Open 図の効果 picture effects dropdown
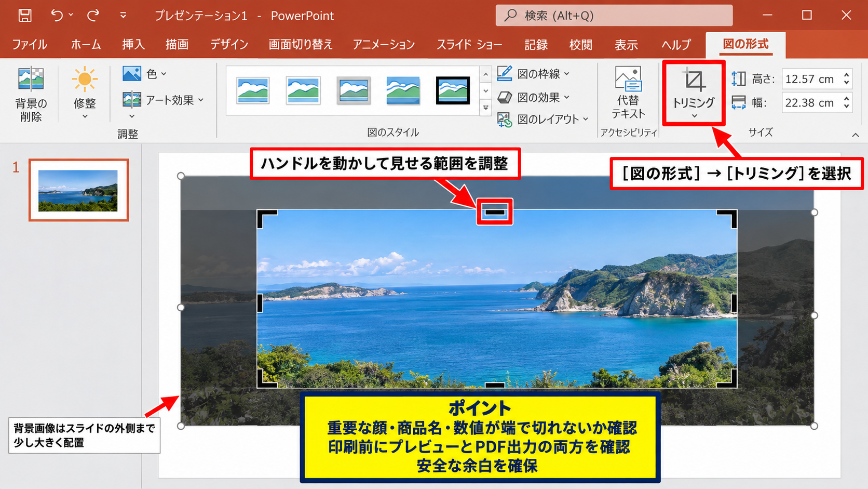Image resolution: width=868 pixels, height=489 pixels. tap(534, 97)
